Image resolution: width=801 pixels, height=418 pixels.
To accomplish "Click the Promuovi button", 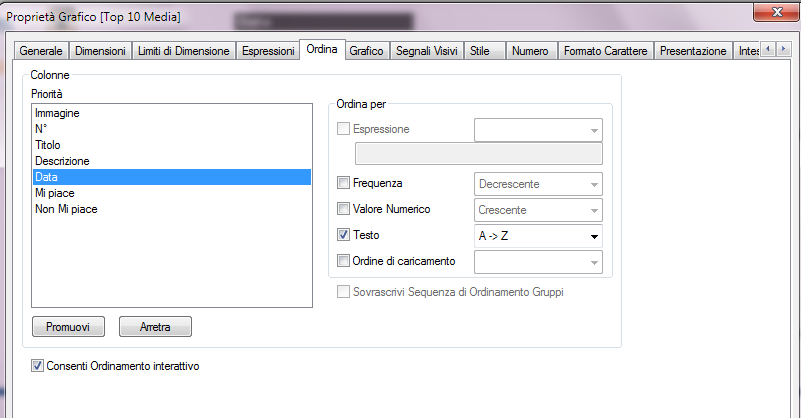I will coord(68,327).
